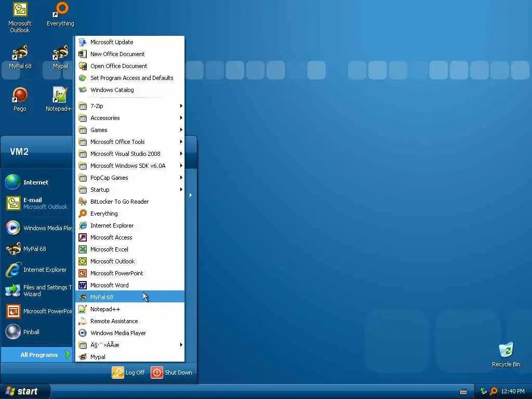Click the Windows Catalog icon
The height and width of the screenshot is (399, 532).
(83, 90)
